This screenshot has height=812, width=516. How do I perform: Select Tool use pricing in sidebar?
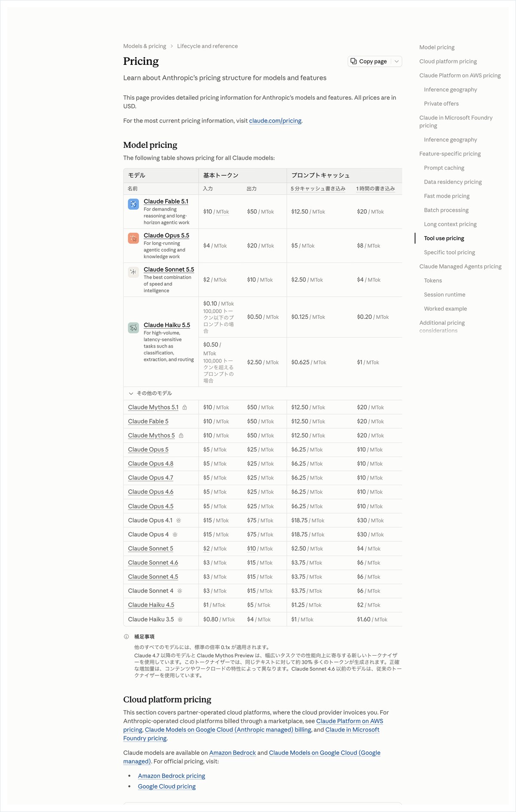(444, 238)
